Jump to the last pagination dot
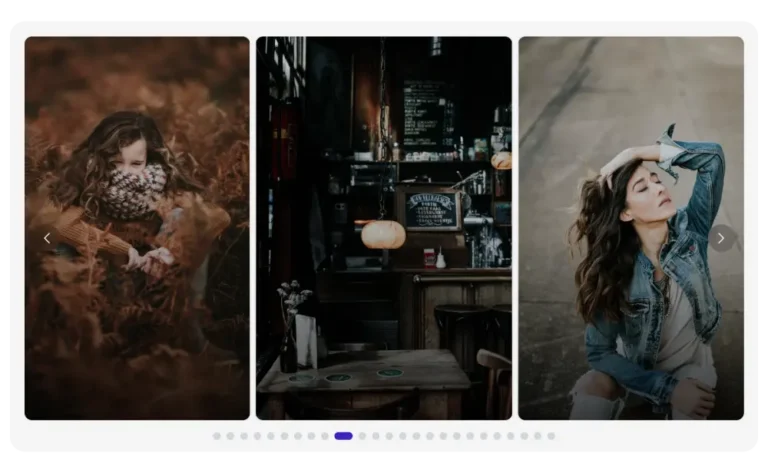The image size is (768, 473). (551, 436)
